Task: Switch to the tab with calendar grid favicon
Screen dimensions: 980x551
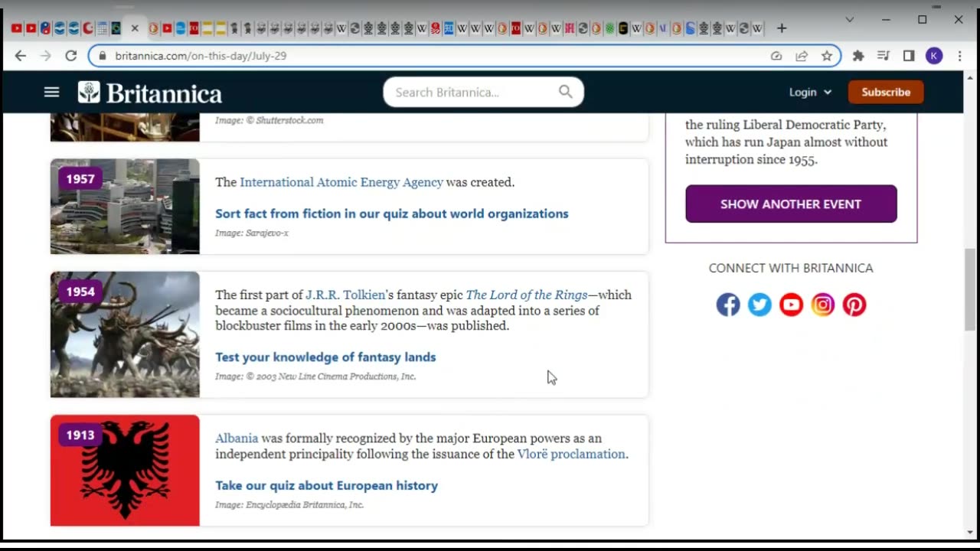Action: [x=102, y=28]
